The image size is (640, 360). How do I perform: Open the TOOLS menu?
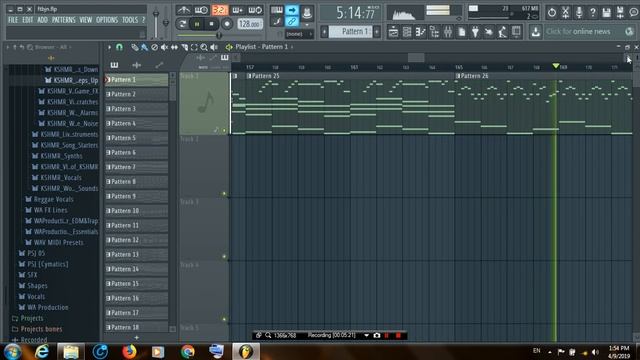(x=130, y=20)
